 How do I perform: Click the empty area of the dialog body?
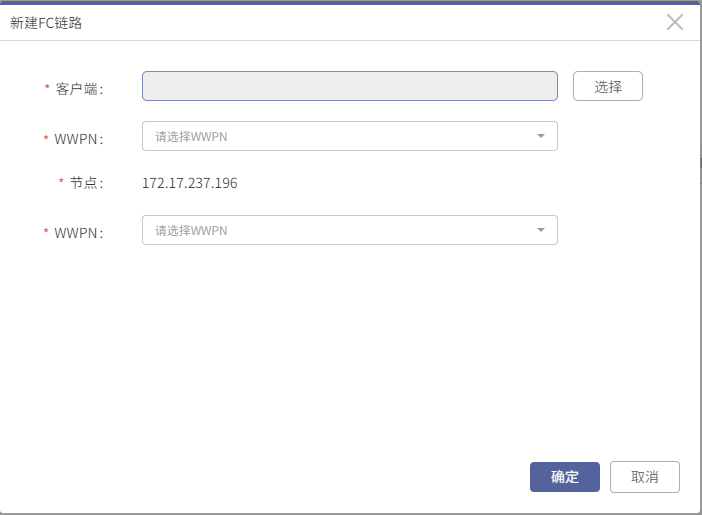pyautogui.click(x=349, y=349)
